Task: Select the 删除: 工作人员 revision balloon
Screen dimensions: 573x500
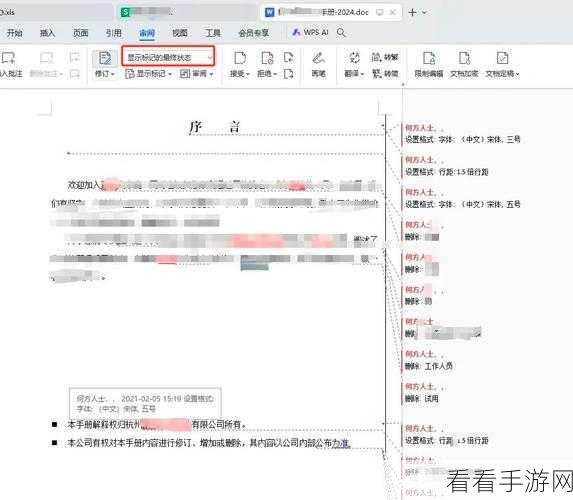Action: coord(429,360)
